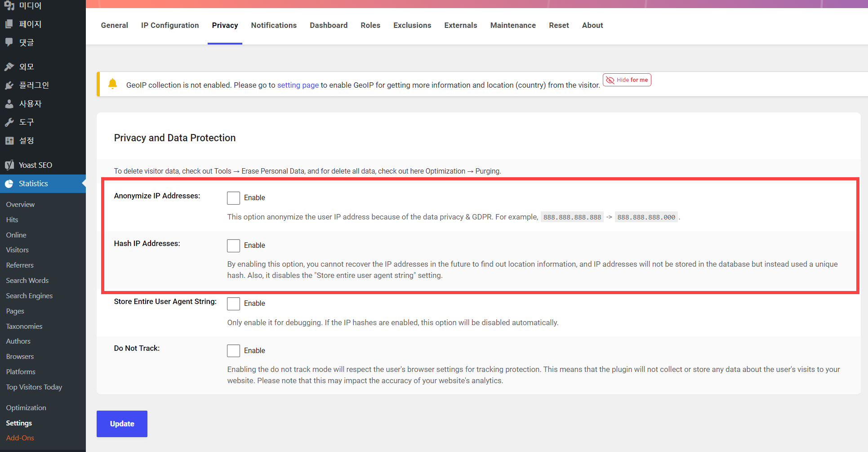Go to Exclusions tab
The image size is (868, 452).
point(412,25)
